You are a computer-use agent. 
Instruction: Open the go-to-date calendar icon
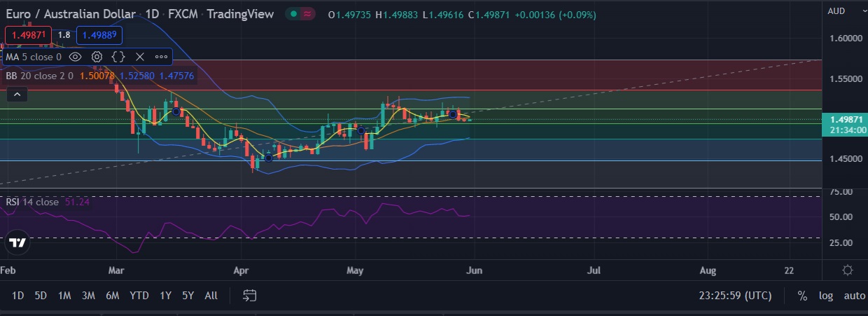[x=250, y=296]
